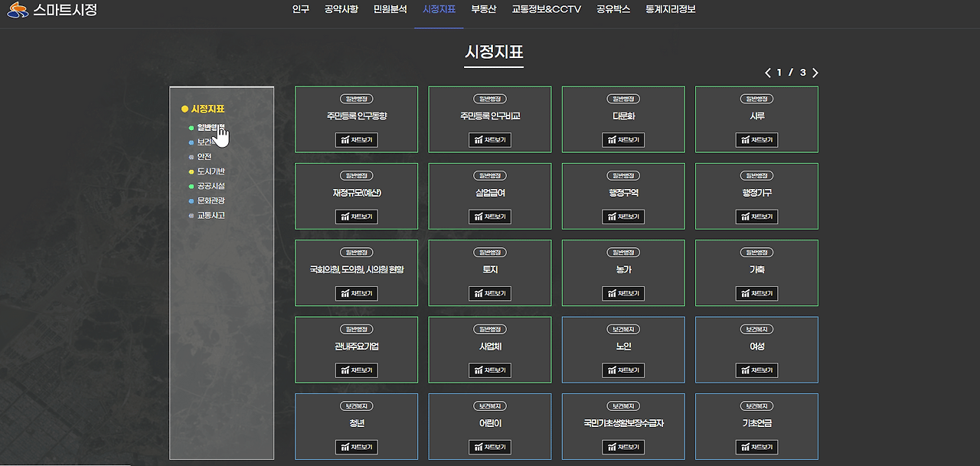The image size is (980, 466).
Task: Open 차트보기 chart icon for 실업급여
Action: pos(490,217)
